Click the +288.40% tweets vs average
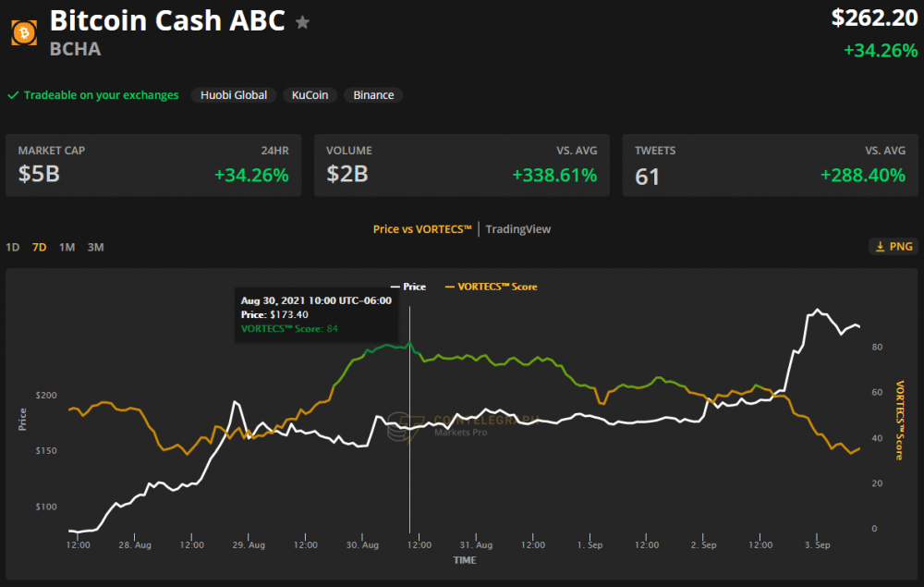Screen dimensions: 924x587 coord(863,175)
